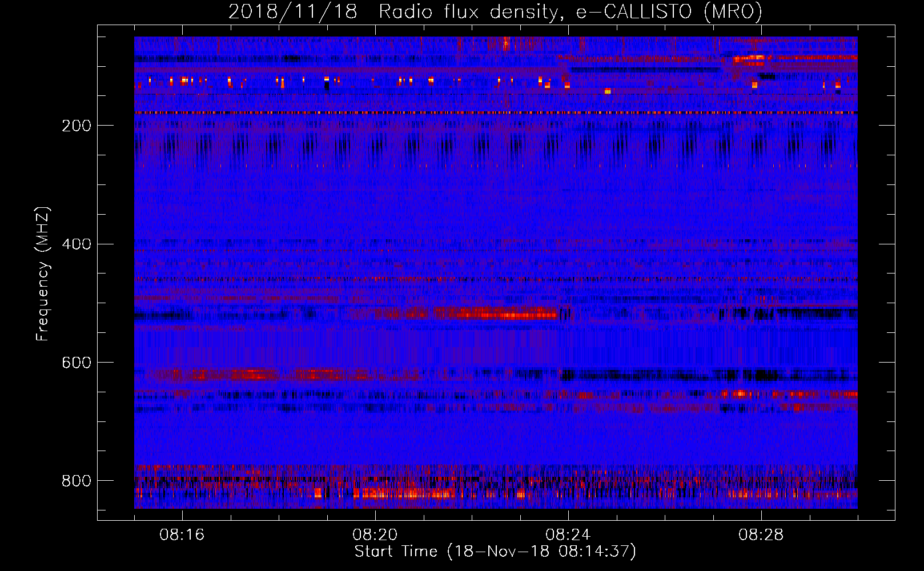Viewport: 924px width, 571px height.
Task: Click the 08:24 time tick label
Action: coord(568,535)
